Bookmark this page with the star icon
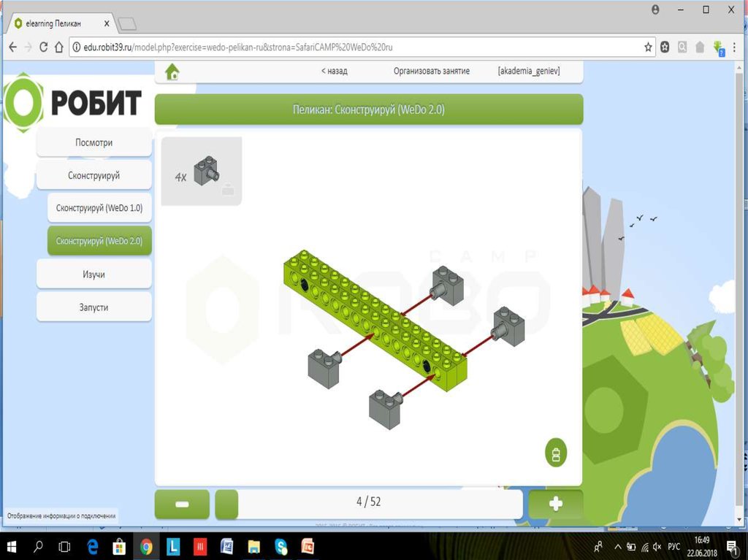This screenshot has width=748, height=560. [x=648, y=47]
